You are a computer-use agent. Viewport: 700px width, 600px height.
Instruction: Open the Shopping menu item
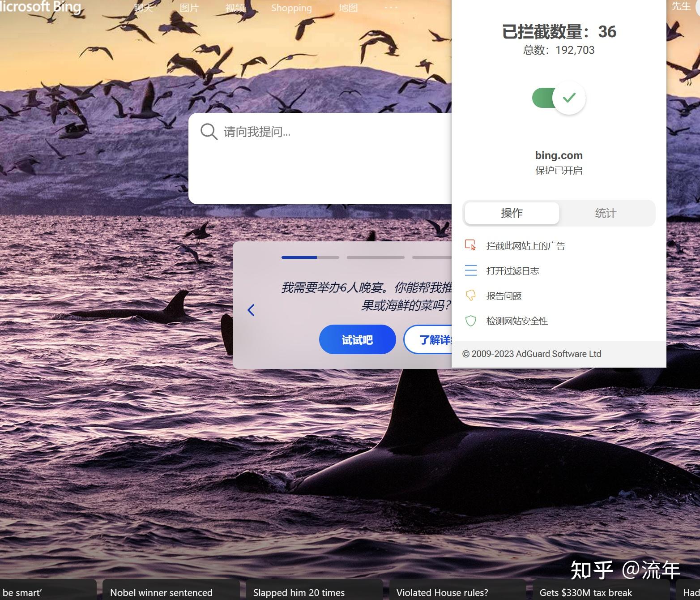(291, 8)
